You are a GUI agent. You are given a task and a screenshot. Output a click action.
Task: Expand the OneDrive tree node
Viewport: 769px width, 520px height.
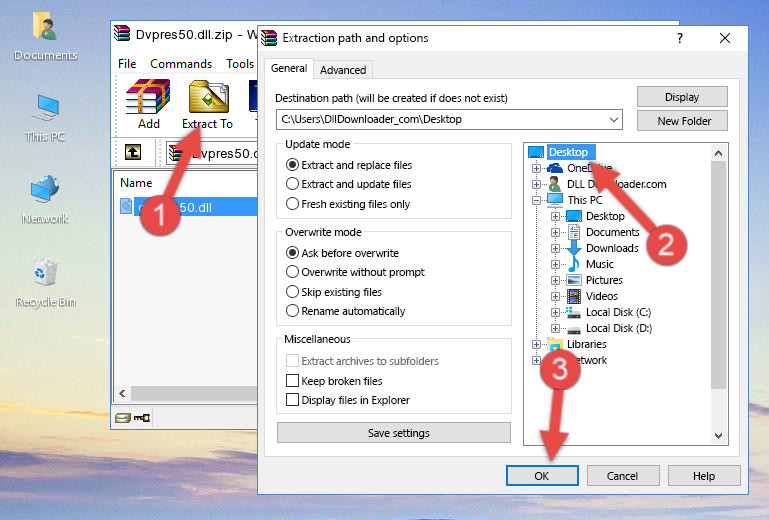pyautogui.click(x=537, y=168)
